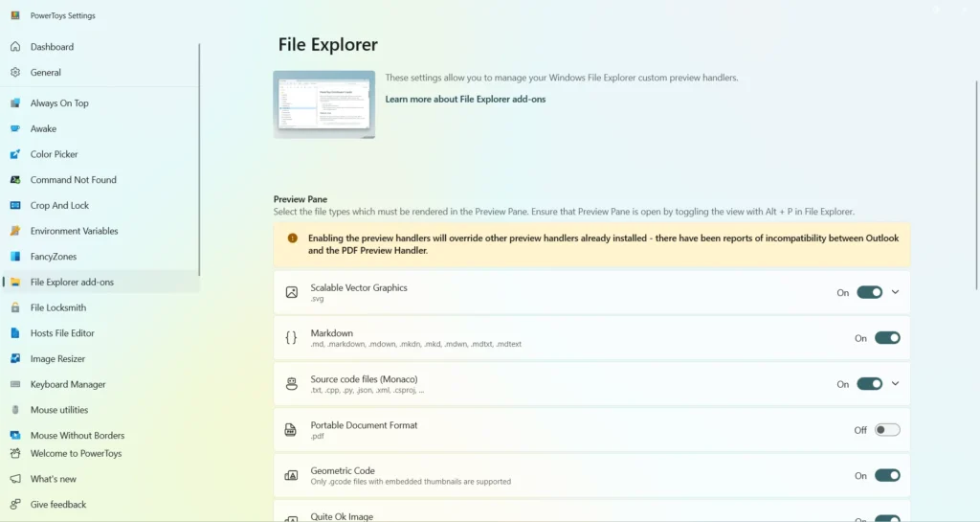Select Color Picker in sidebar

pyautogui.click(x=101, y=154)
